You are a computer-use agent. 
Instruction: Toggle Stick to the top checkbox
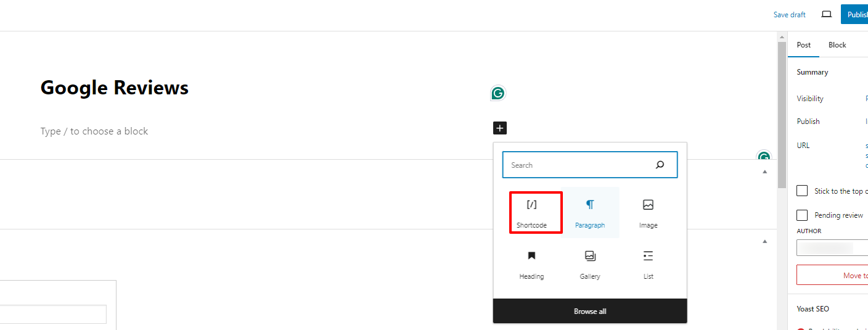(x=802, y=191)
